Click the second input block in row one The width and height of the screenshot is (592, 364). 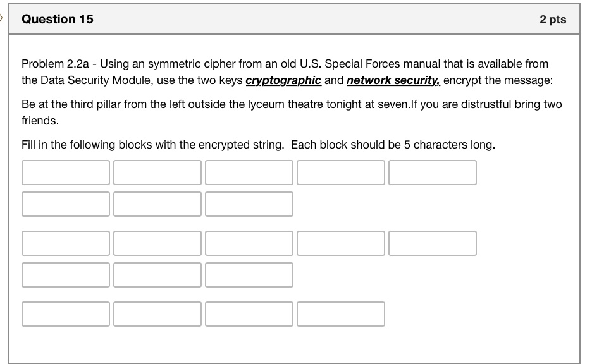(x=157, y=173)
